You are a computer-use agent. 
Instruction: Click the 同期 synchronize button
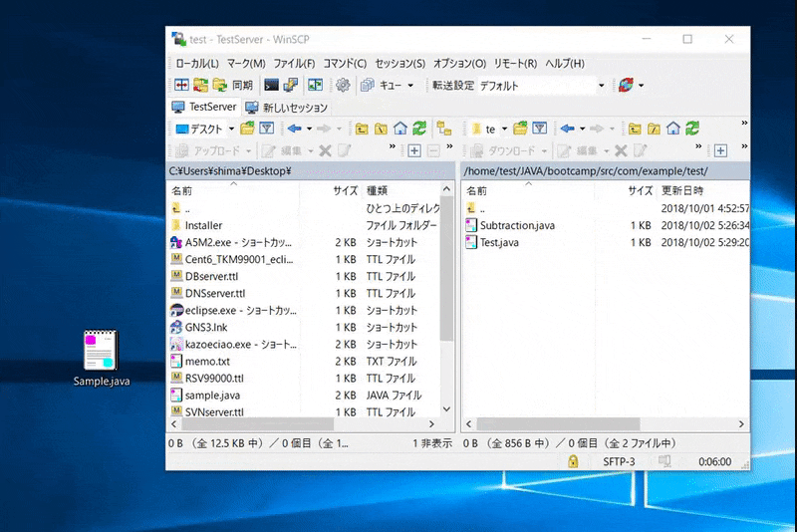[242, 86]
